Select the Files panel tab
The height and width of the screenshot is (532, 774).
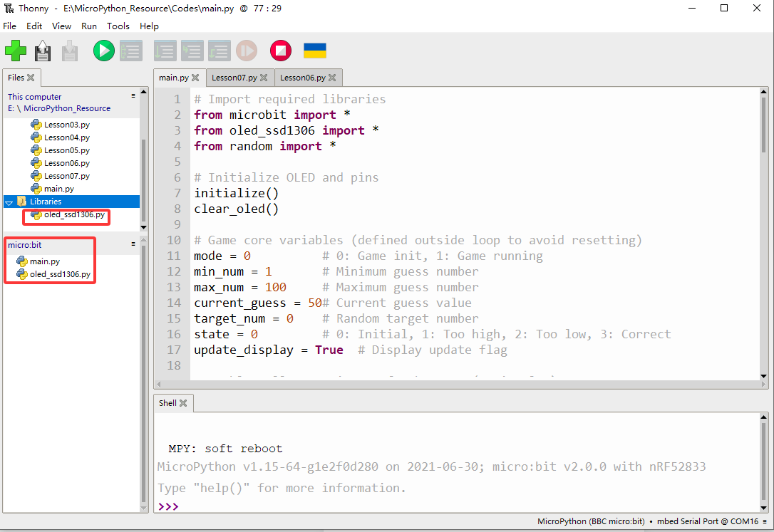tap(16, 78)
